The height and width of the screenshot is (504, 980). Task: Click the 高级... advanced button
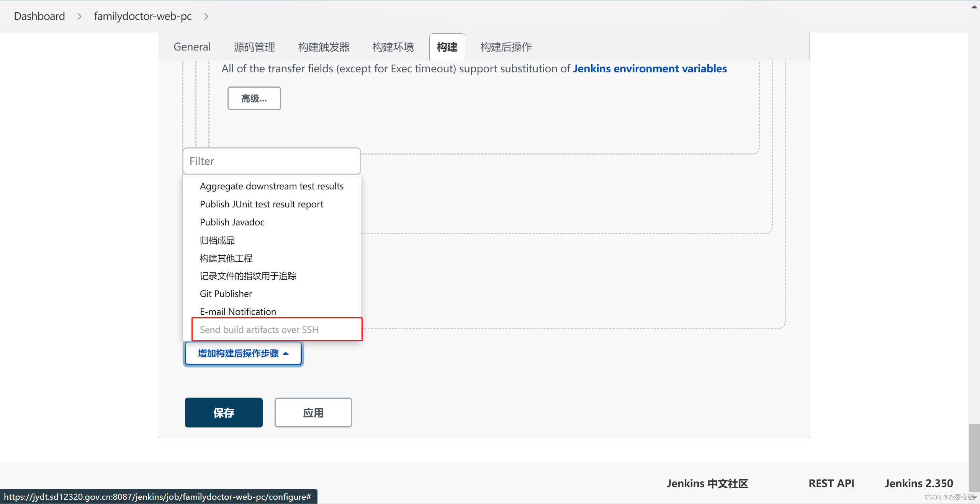[254, 98]
